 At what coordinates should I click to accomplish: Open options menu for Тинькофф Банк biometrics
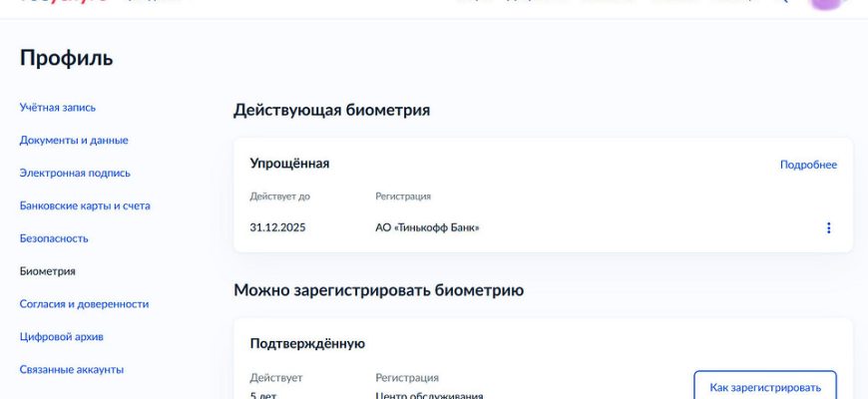828,227
